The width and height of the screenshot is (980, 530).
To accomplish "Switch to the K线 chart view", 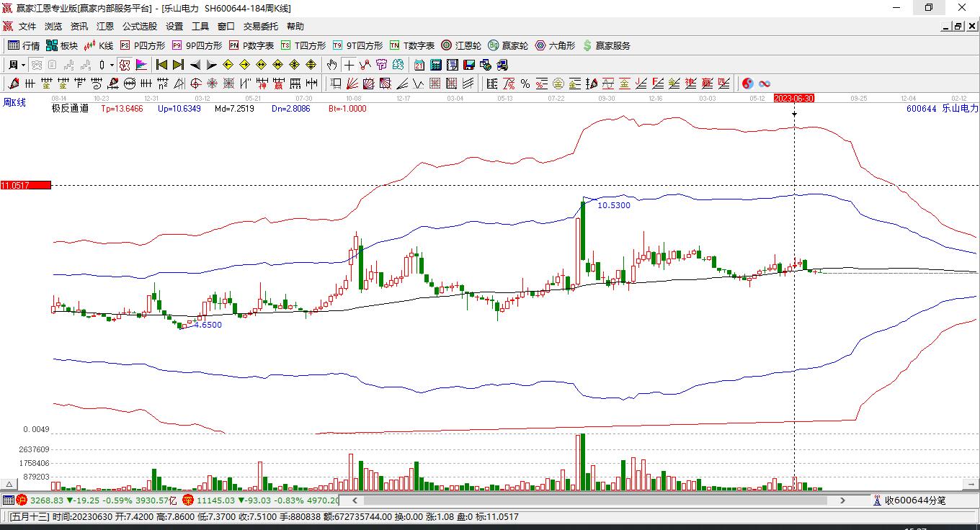I will 99,45.
